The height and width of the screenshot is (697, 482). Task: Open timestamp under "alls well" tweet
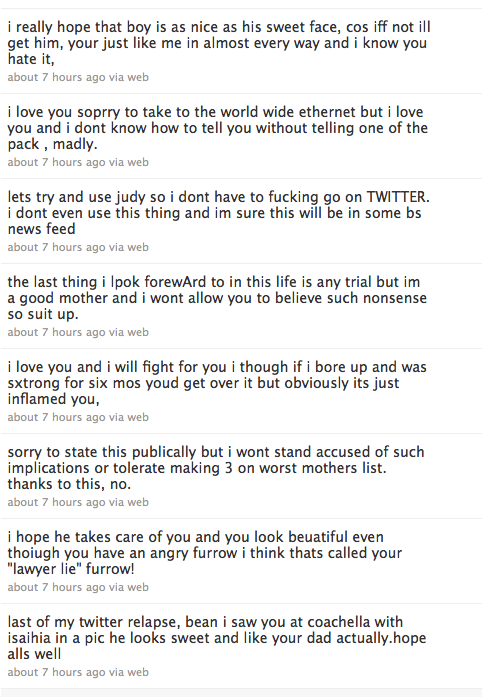coord(56,672)
